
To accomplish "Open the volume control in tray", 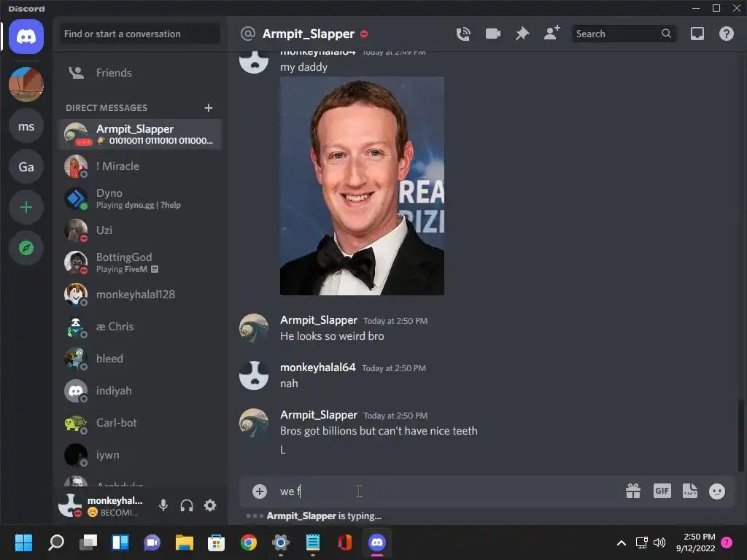I will (659, 542).
